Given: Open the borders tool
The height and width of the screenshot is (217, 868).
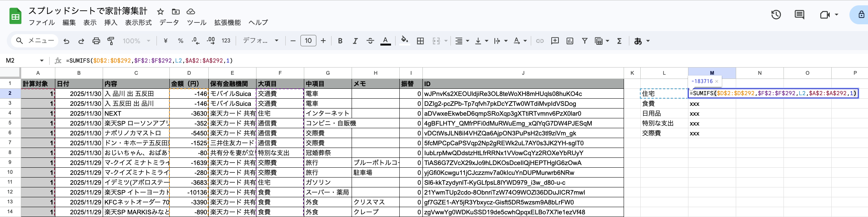Looking at the screenshot, I should click(x=420, y=41).
